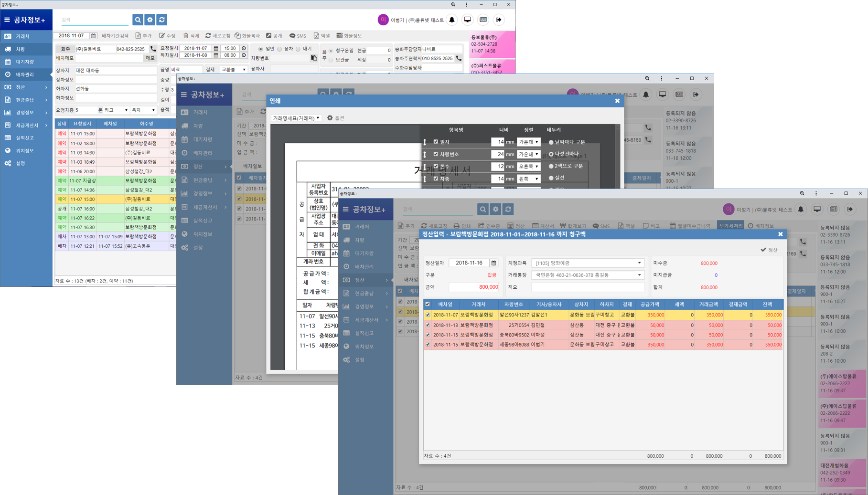Toggle checkbox for 2018-11-13 김민철 row
Screen dimensions: 868x495
tap(428, 325)
